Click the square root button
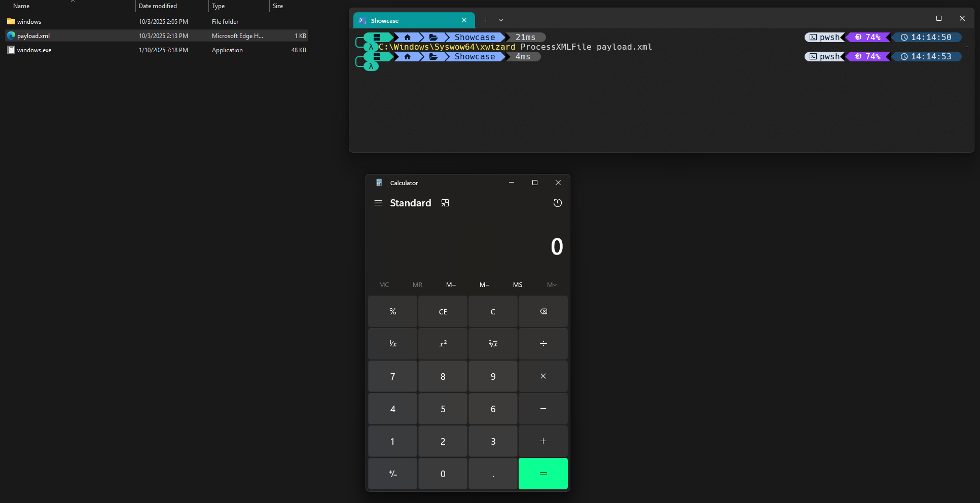Image resolution: width=980 pixels, height=503 pixels. 493,344
